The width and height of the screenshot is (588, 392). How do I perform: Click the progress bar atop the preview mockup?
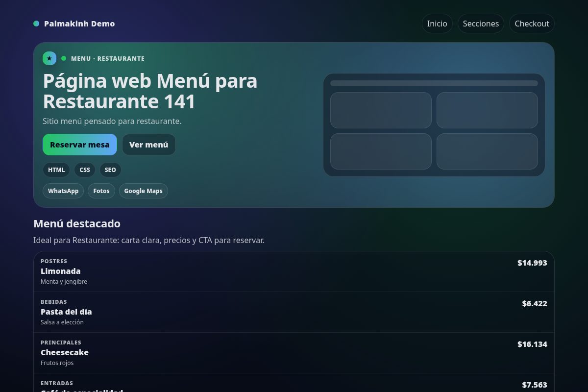coord(434,83)
